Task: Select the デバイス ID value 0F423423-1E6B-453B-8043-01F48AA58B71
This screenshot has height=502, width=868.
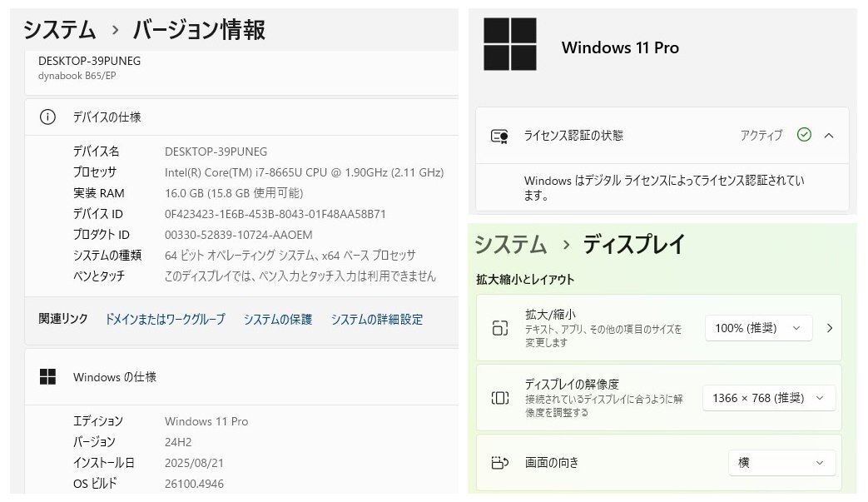Action: click(275, 214)
